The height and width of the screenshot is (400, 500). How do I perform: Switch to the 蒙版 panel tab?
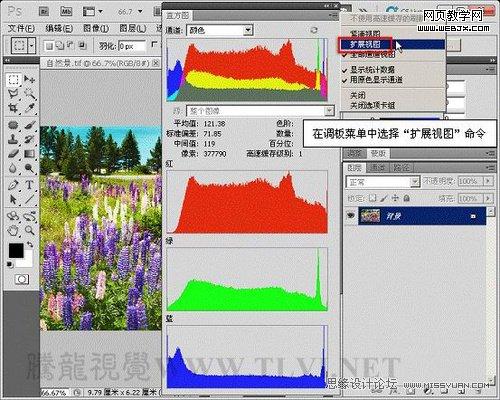tap(378, 153)
